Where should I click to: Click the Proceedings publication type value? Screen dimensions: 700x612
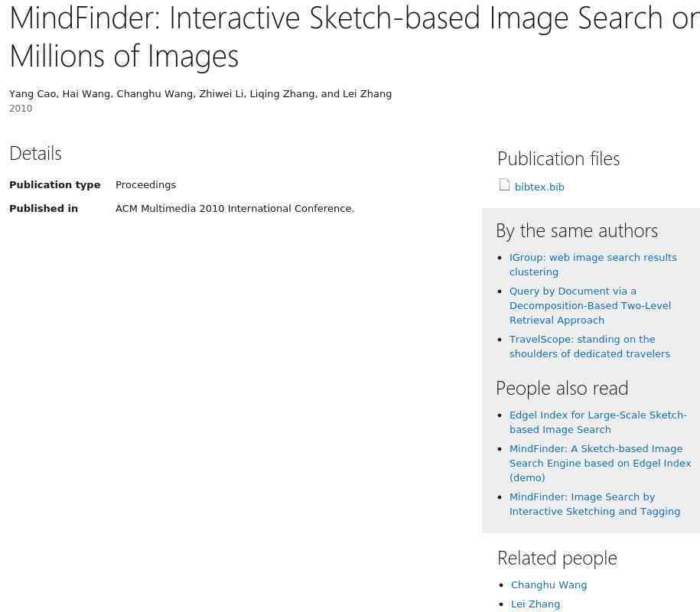click(145, 185)
